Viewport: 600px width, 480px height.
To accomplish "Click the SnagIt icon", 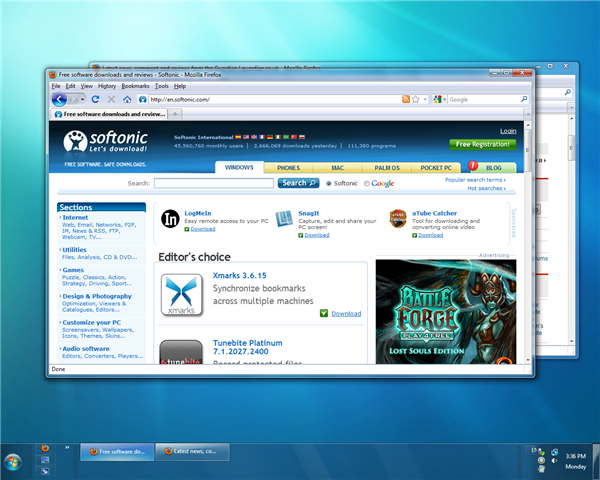I will [284, 219].
